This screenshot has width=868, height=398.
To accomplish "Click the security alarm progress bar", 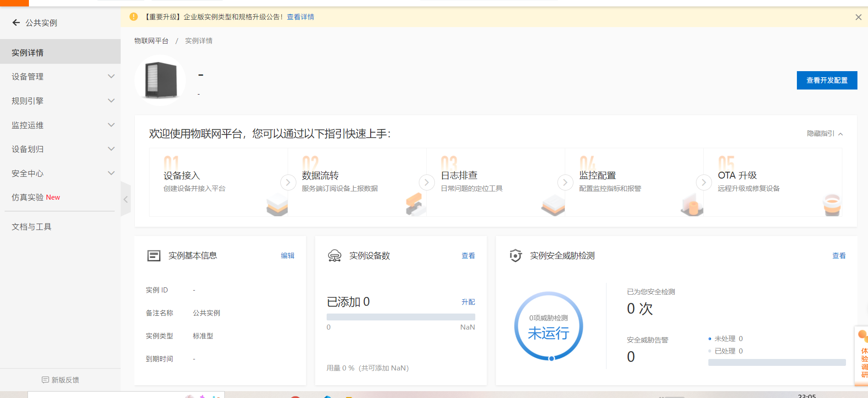I will (777, 362).
